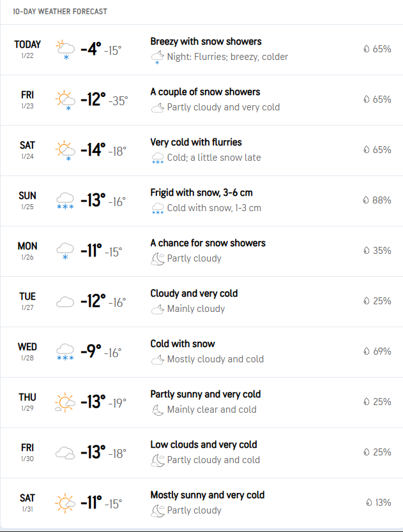Image resolution: width=403 pixels, height=532 pixels.
Task: Open Friday 1/23 daily forecast
Action: (x=27, y=99)
